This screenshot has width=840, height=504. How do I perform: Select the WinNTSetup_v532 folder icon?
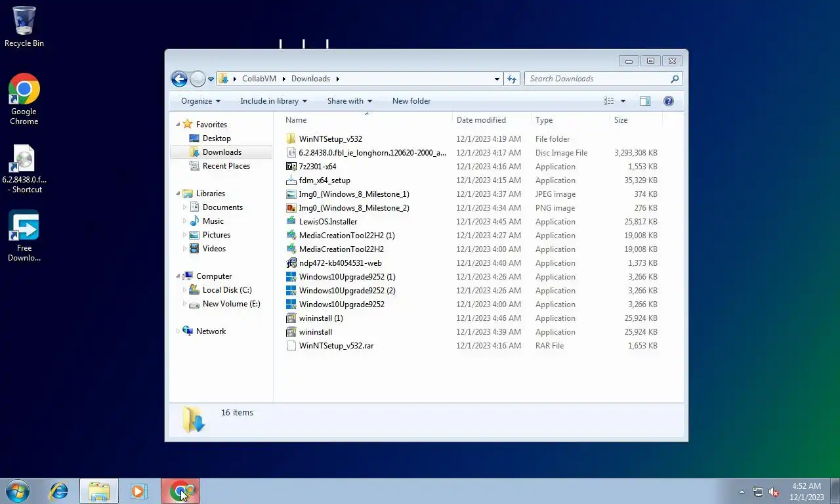pyautogui.click(x=291, y=139)
